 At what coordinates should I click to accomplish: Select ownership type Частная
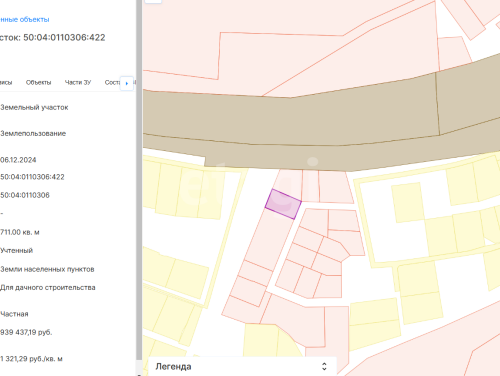click(x=14, y=314)
